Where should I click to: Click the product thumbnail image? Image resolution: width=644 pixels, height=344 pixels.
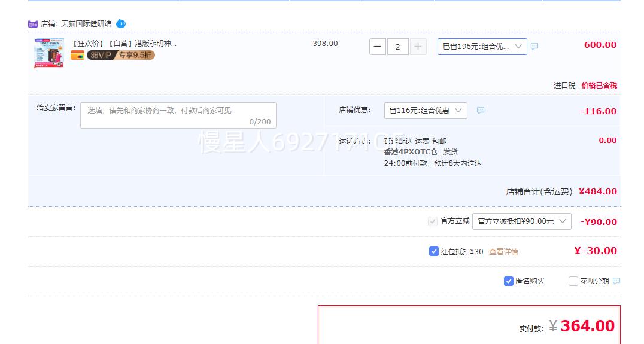[x=49, y=53]
